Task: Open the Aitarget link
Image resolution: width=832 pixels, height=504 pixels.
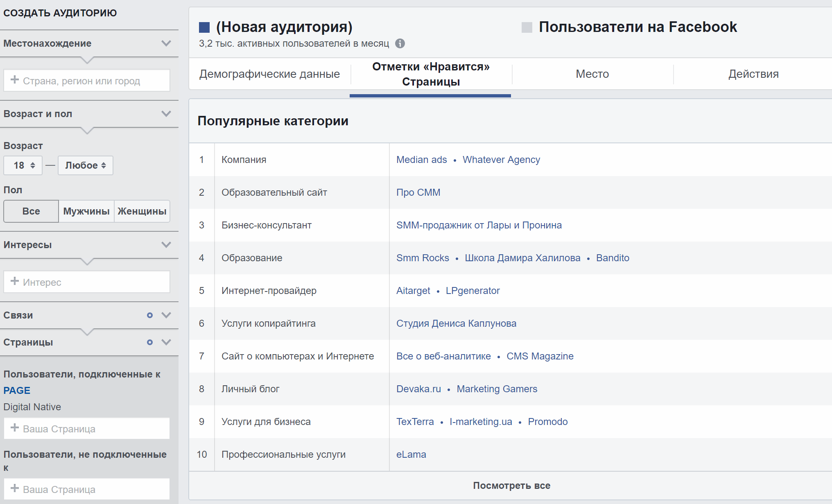Action: pos(413,291)
